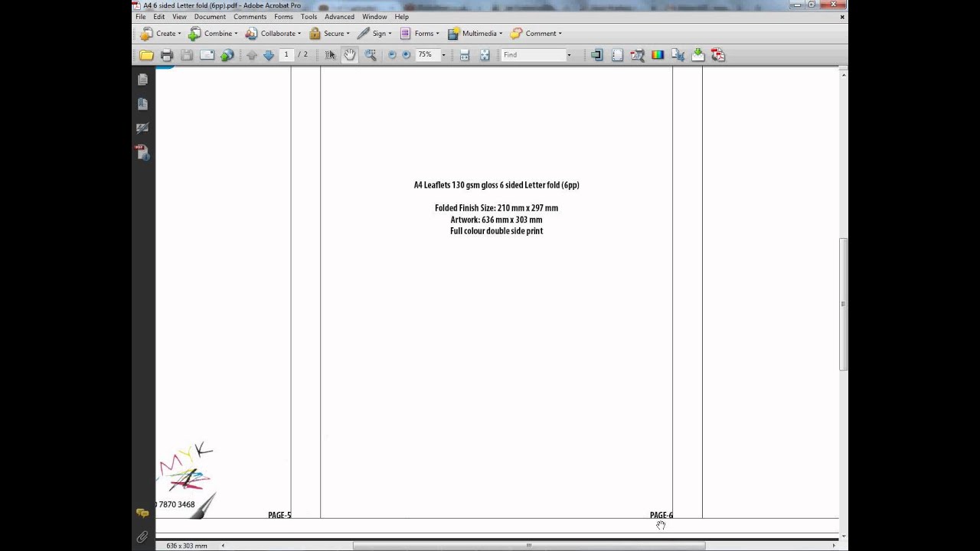This screenshot has width=980, height=551.
Task: Click the Print icon
Action: click(x=167, y=55)
